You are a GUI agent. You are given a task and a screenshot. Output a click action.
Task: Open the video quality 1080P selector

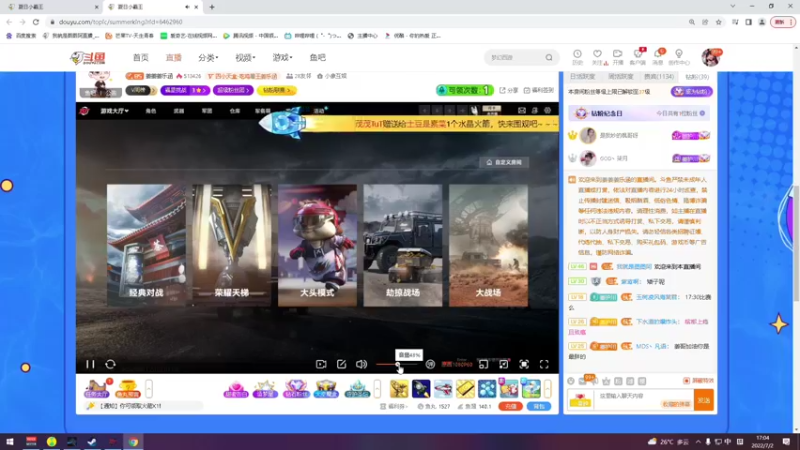click(x=457, y=364)
